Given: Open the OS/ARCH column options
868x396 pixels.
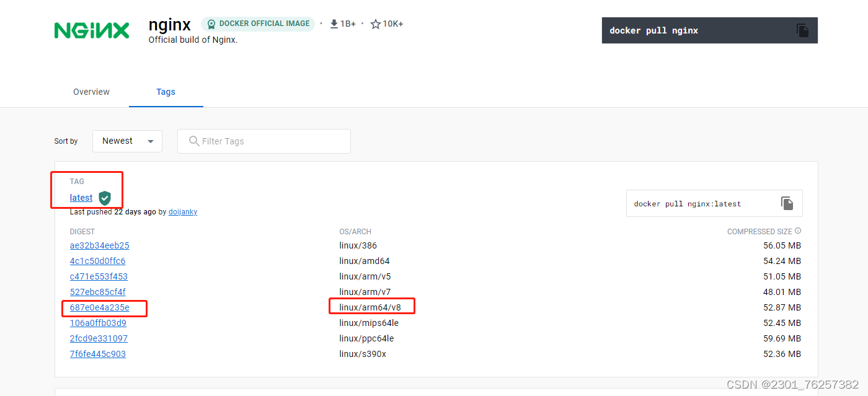Looking at the screenshot, I should [x=355, y=231].
